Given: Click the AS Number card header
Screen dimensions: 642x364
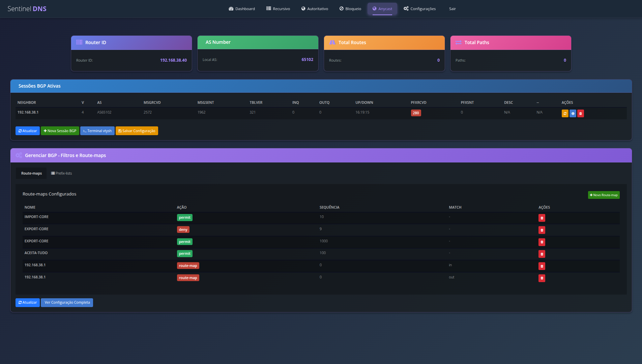Looking at the screenshot, I should 258,42.
